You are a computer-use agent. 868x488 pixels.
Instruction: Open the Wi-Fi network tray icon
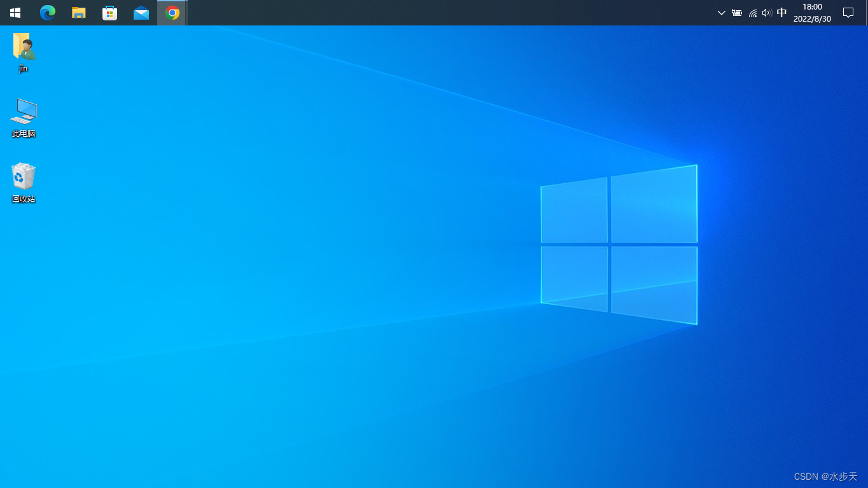tap(752, 13)
